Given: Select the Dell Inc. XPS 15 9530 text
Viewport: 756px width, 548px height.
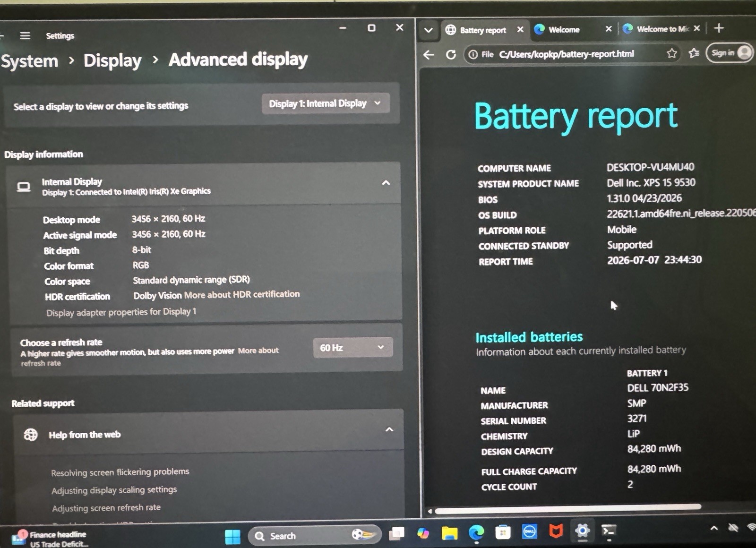Looking at the screenshot, I should [651, 182].
